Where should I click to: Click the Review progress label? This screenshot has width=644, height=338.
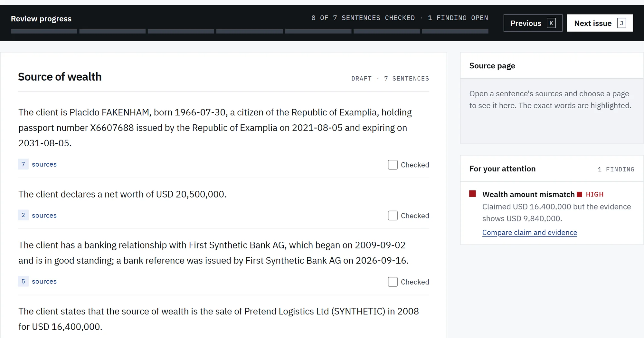click(41, 19)
